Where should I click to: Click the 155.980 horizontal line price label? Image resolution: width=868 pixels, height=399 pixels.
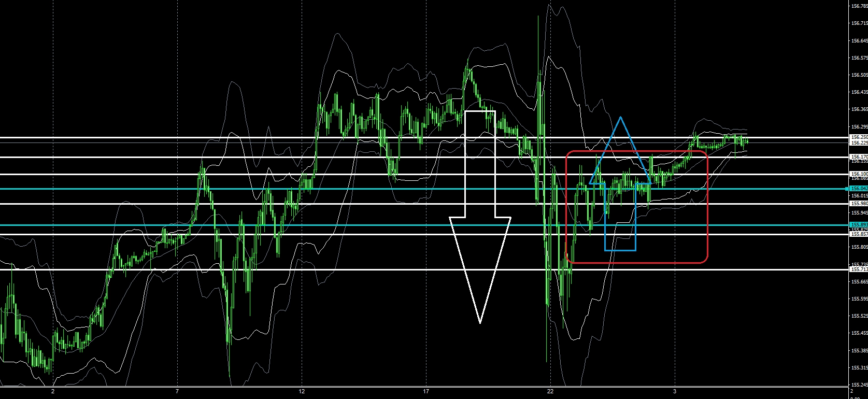pos(859,204)
